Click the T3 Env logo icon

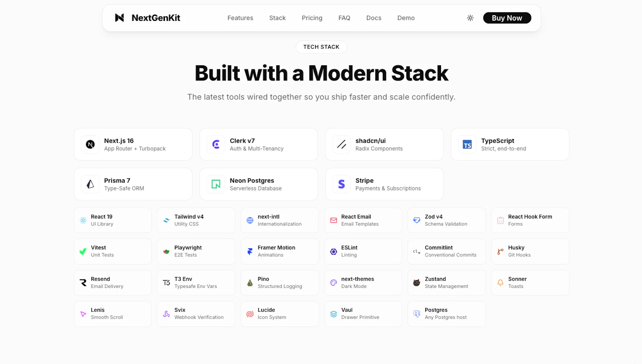pos(167,283)
